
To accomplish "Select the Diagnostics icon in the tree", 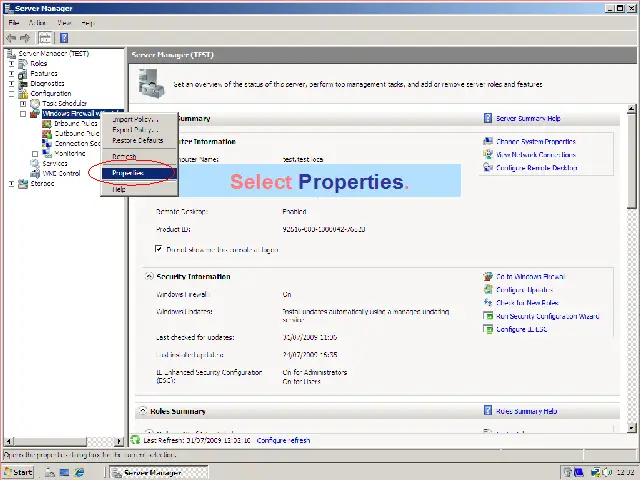I will pos(23,83).
